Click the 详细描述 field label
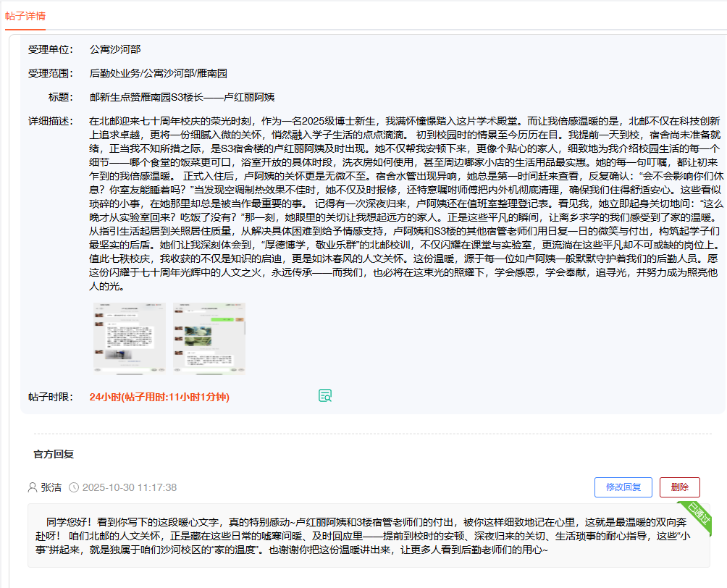The width and height of the screenshot is (727, 588). tap(50, 121)
